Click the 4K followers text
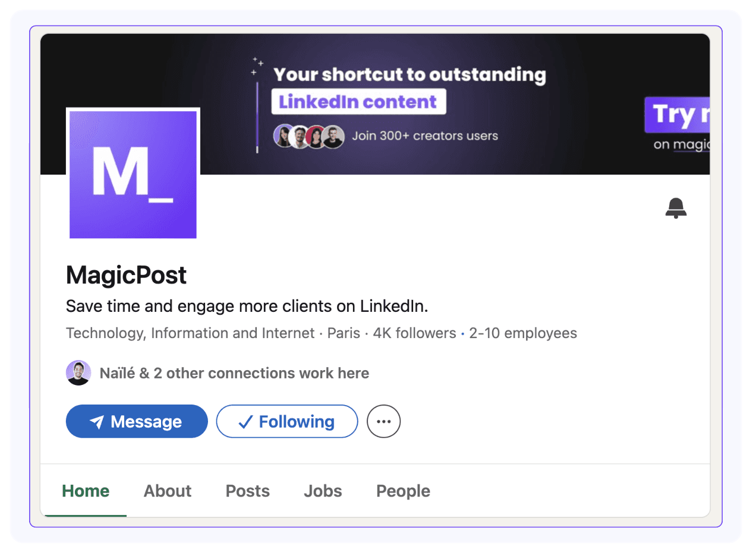The image size is (756, 556). [x=414, y=333]
